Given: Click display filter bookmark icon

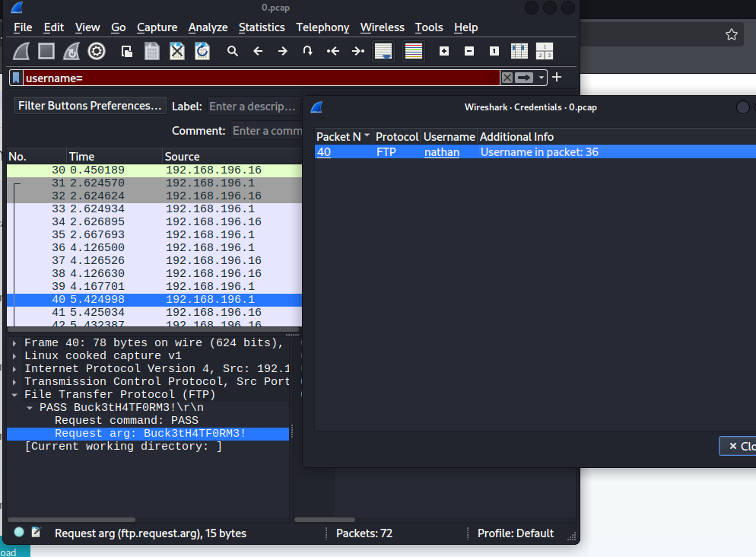Looking at the screenshot, I should click(x=17, y=78).
